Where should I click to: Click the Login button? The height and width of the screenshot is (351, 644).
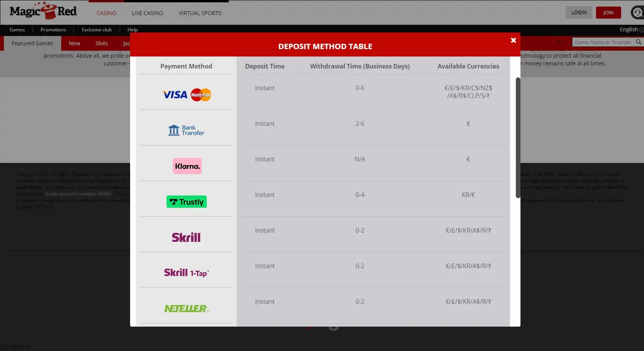[x=579, y=12]
